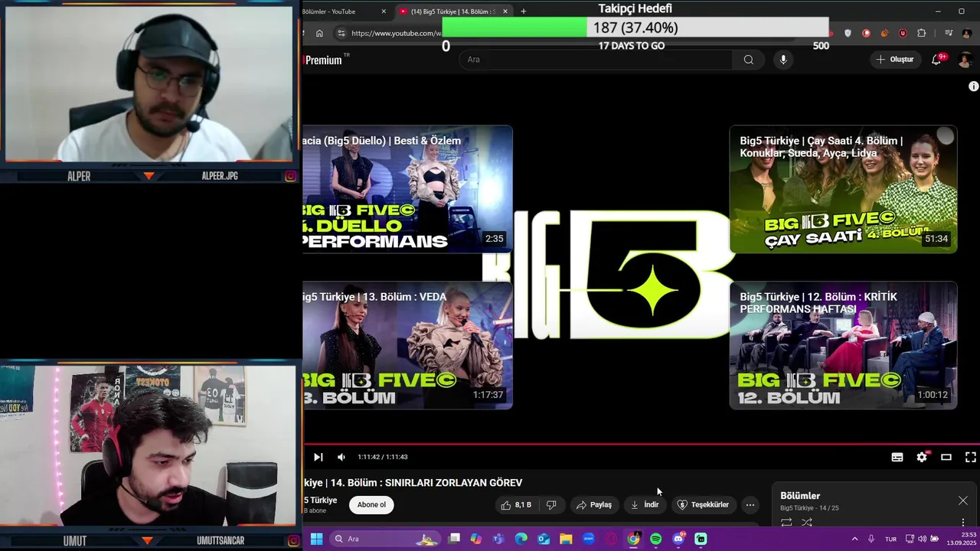Open Task View in the taskbar

(x=454, y=539)
